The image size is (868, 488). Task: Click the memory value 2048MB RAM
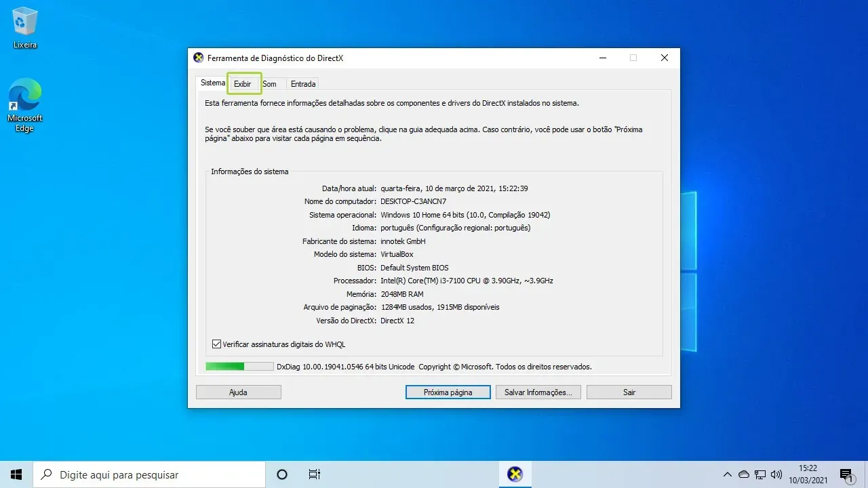click(x=402, y=294)
